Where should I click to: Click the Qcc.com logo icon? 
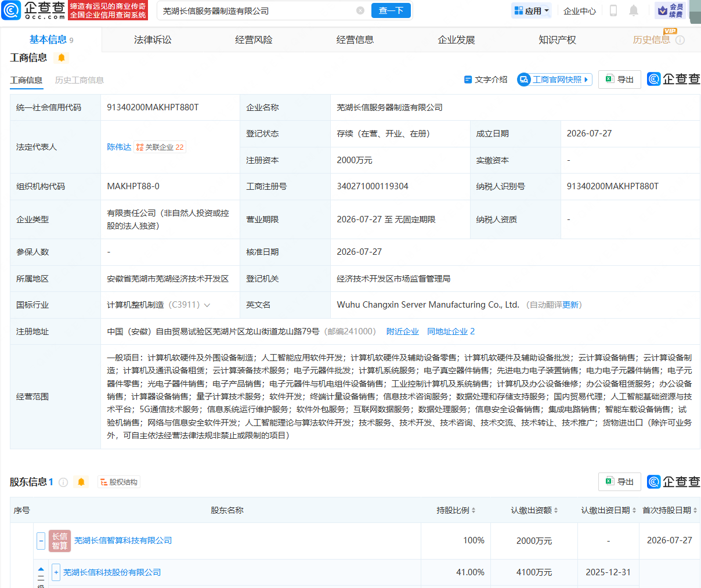11,10
